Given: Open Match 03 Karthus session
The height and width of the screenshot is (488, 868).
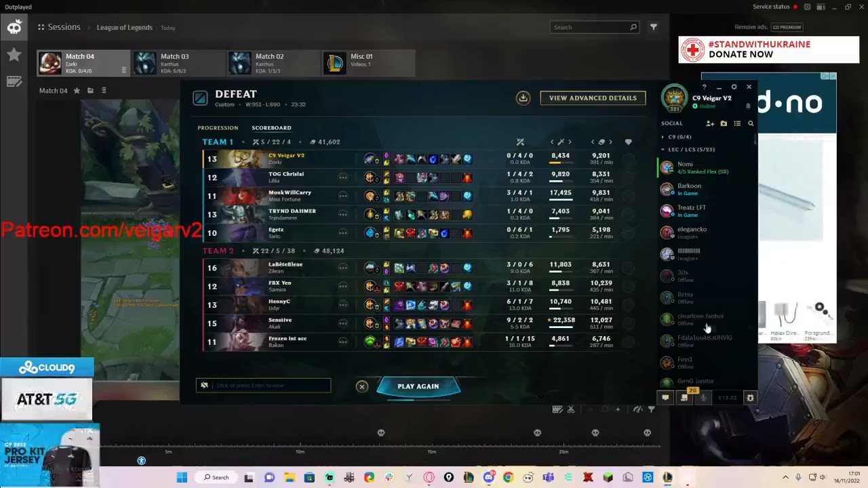Looking at the screenshot, I should (x=178, y=63).
